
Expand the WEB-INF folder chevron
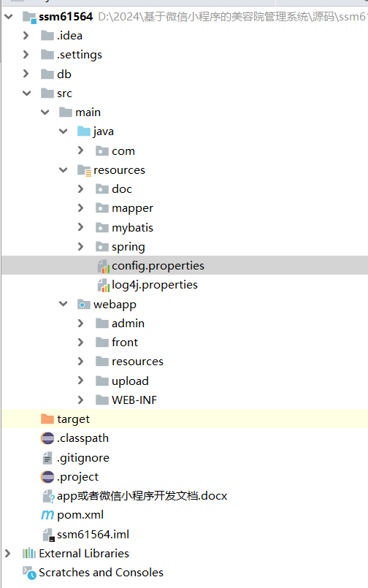pyautogui.click(x=80, y=400)
